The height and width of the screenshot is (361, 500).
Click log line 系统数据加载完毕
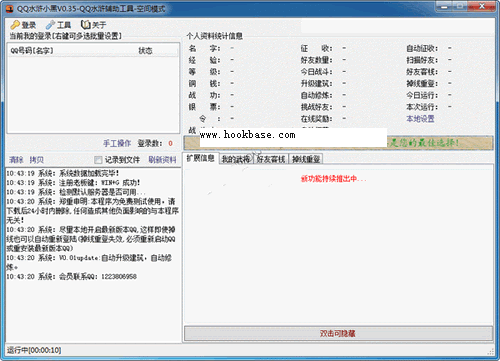63,173
